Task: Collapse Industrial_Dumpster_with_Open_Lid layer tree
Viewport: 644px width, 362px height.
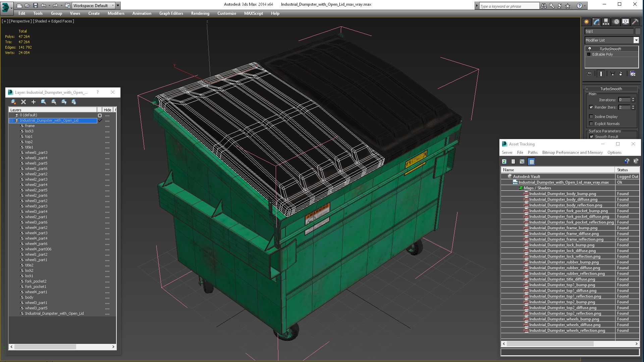Action: (11, 121)
